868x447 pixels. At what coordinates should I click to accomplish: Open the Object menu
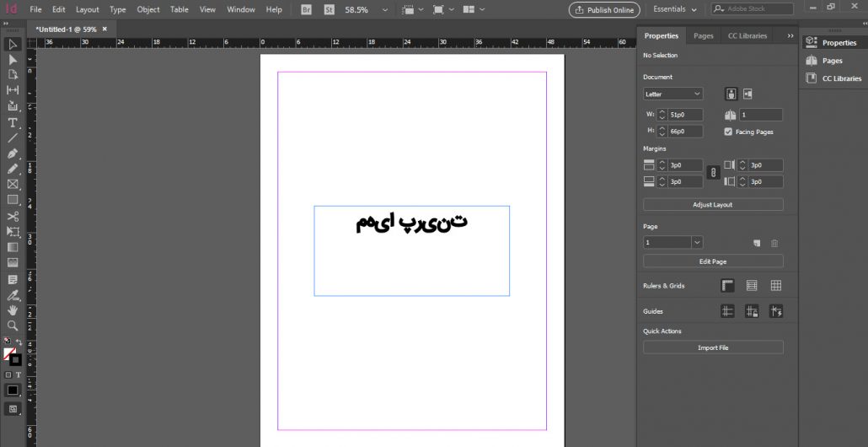(x=148, y=9)
